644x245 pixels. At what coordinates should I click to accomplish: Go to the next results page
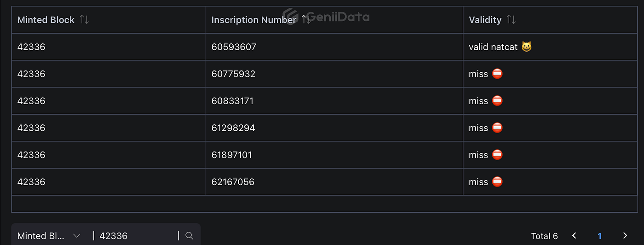coord(625,236)
